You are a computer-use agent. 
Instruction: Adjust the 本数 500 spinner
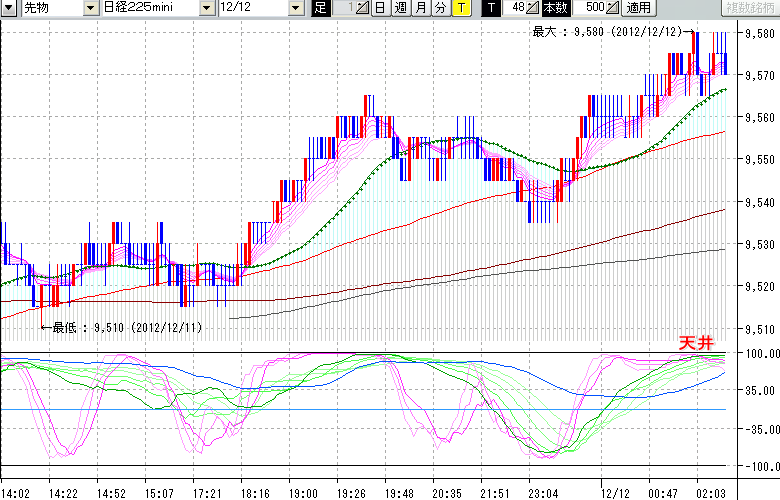click(612, 8)
